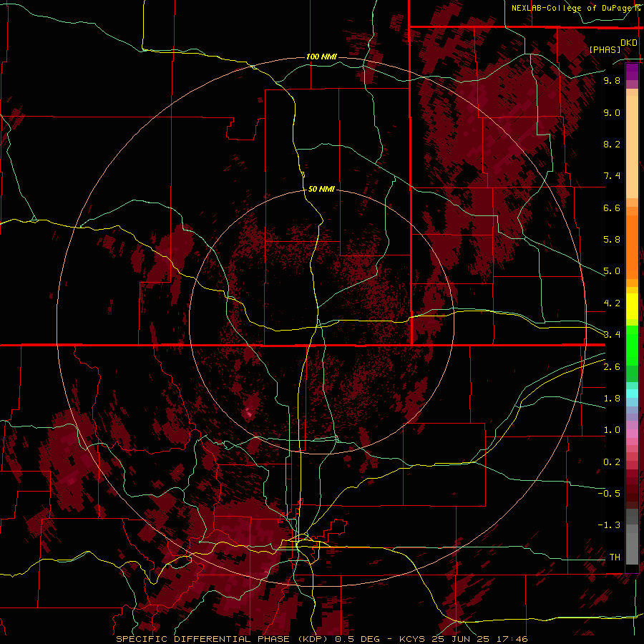This screenshot has width=644, height=644.
Task: Select the 100 NMI range ring label
Action: point(321,57)
